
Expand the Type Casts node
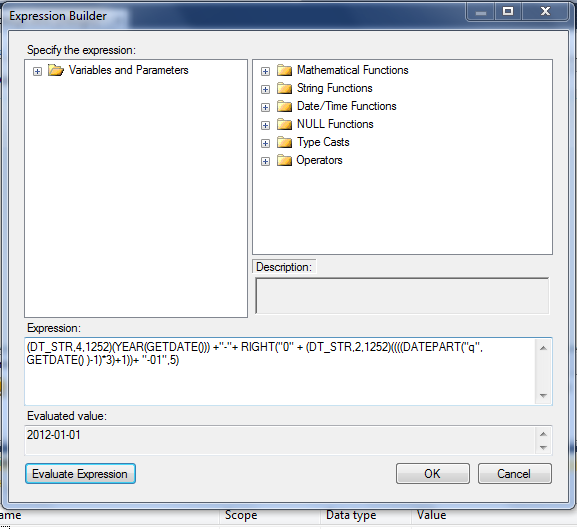pyautogui.click(x=265, y=143)
